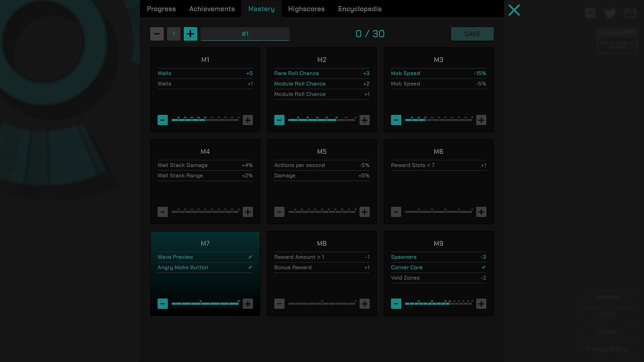644x362 pixels.
Task: Decrease M1 mastery with minus icon
Action: coord(163,120)
